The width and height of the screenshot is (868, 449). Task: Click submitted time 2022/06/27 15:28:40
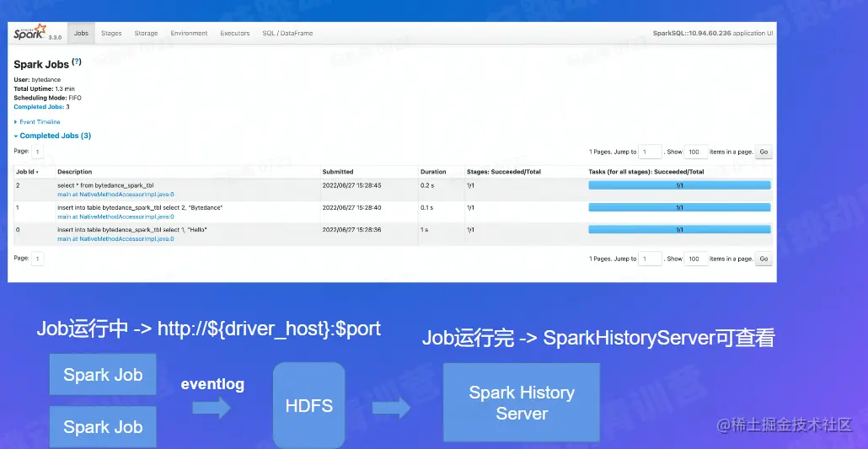coord(351,207)
